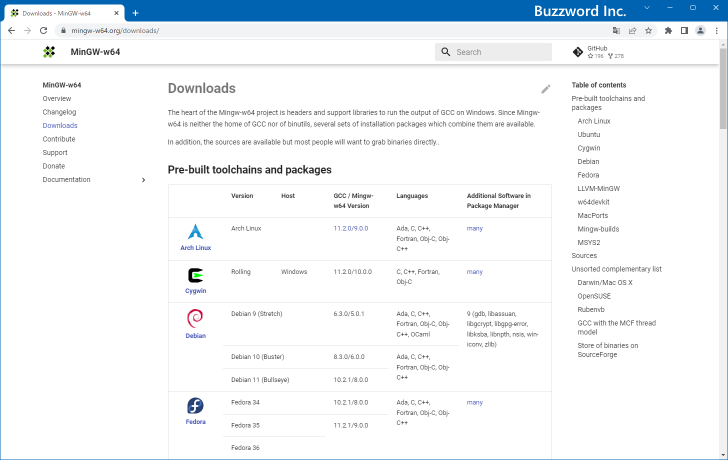
Task: Select the Downloads - MinGW-w64 tab
Action: point(65,13)
